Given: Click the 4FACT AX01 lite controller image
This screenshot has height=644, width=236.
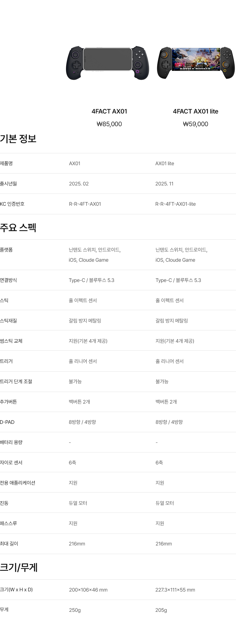Looking at the screenshot, I should tap(196, 62).
